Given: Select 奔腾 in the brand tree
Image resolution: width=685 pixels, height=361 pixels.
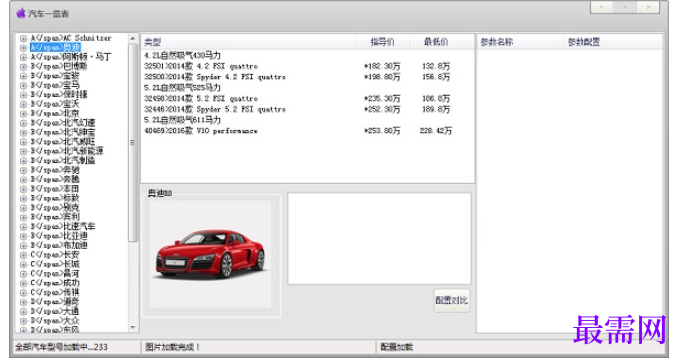Looking at the screenshot, I should click(55, 179).
